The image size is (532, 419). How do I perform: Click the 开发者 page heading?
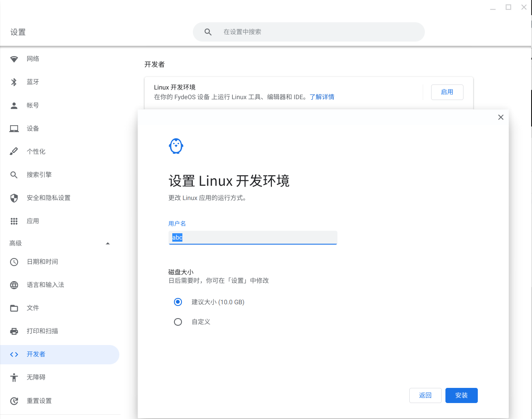click(x=155, y=64)
